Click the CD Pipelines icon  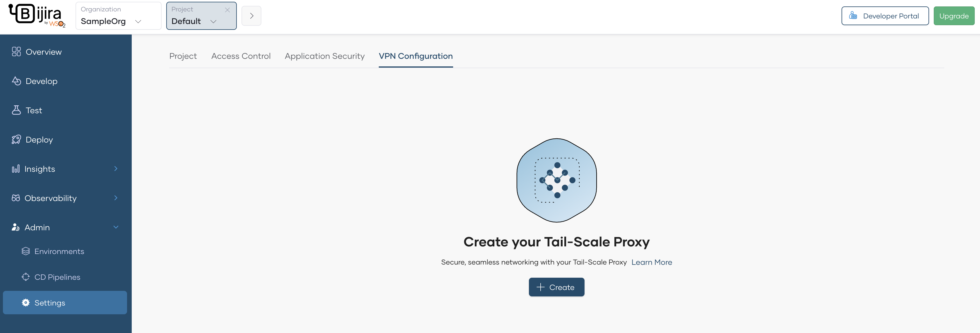point(25,277)
